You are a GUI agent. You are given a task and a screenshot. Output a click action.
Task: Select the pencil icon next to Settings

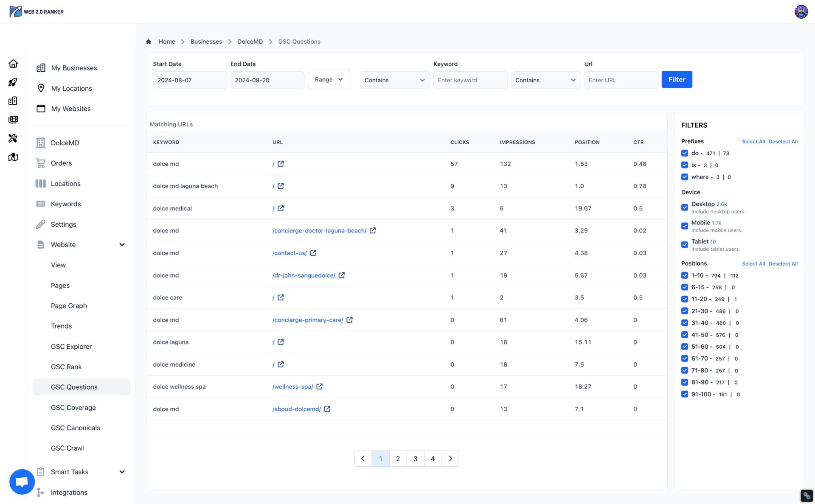click(x=41, y=224)
